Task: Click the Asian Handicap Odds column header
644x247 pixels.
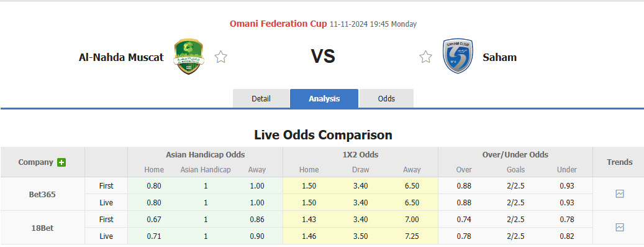Action: coord(206,155)
